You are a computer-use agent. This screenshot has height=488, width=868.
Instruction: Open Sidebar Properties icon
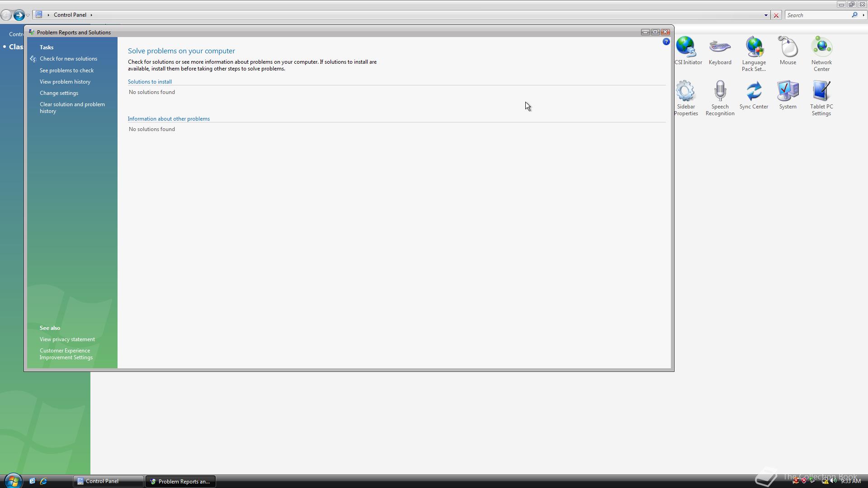point(686,98)
